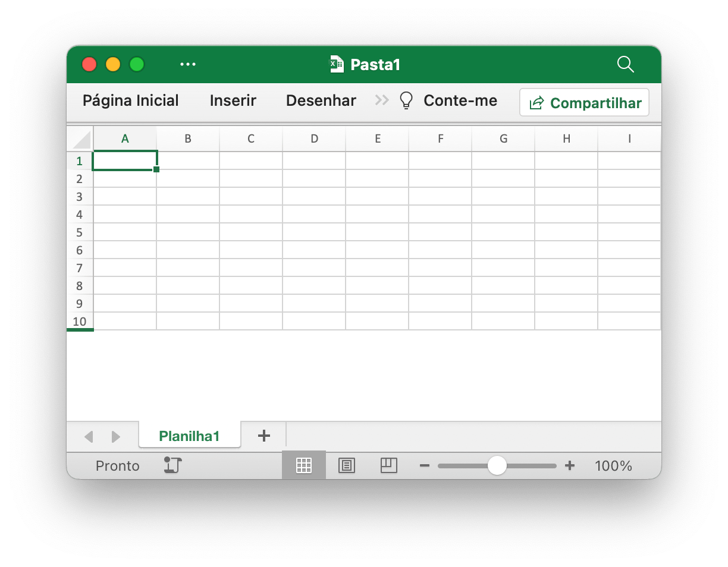Open the Desenhar ribbon tab
The image size is (728, 567).
tap(321, 100)
